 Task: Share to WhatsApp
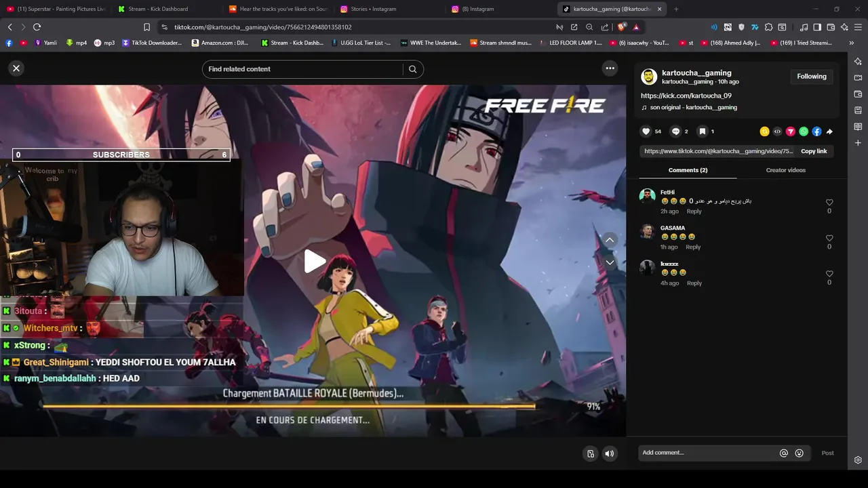[x=804, y=131]
